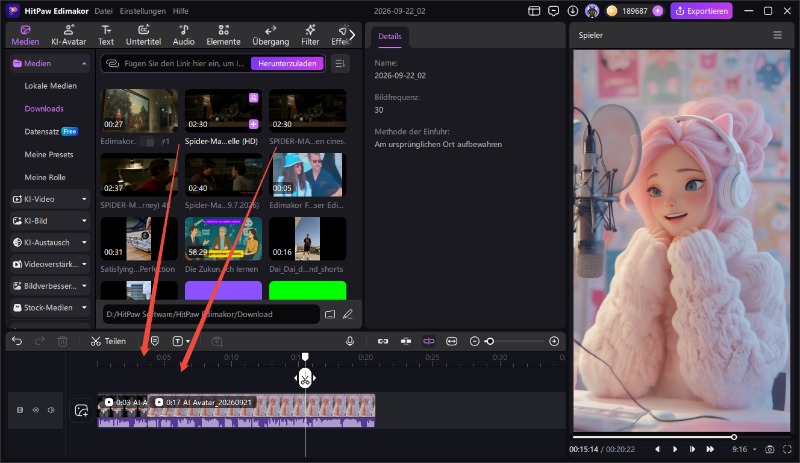The height and width of the screenshot is (463, 800).
Task: Click the layout switch icon in title bar
Action: 534,11
